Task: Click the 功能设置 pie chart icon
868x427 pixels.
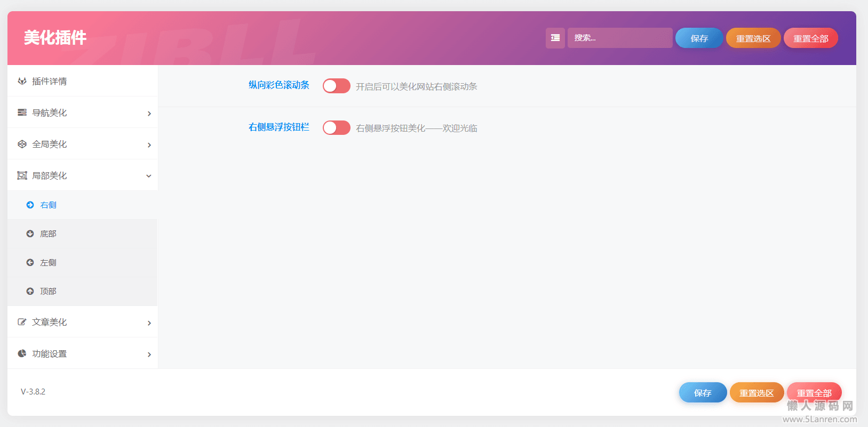Action: click(22, 353)
